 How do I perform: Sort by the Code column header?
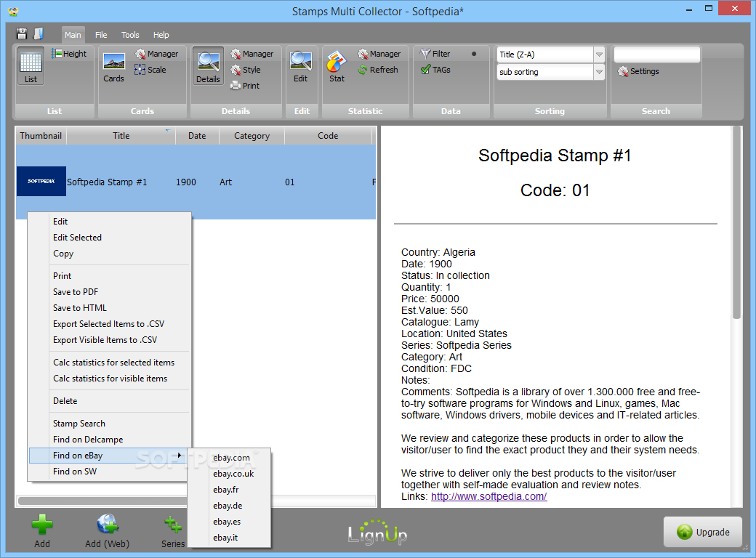click(328, 136)
